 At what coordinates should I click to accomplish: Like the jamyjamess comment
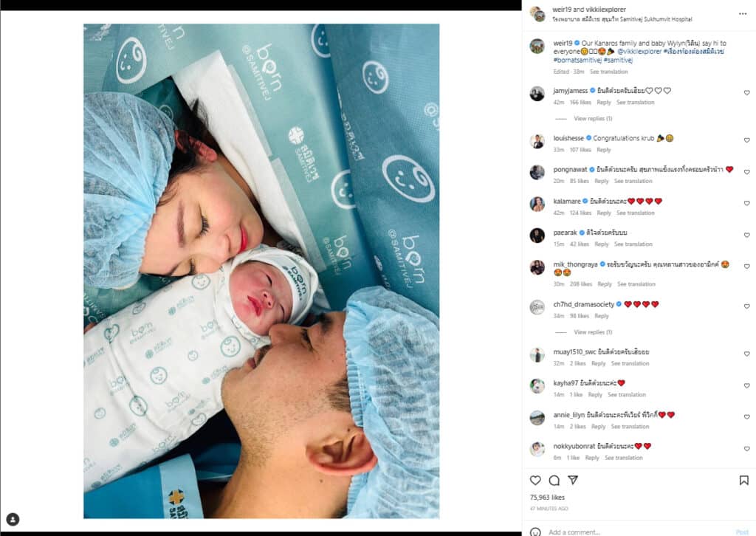point(747,92)
